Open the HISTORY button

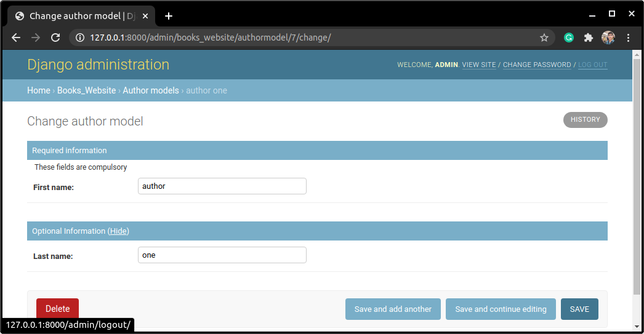[x=586, y=120]
